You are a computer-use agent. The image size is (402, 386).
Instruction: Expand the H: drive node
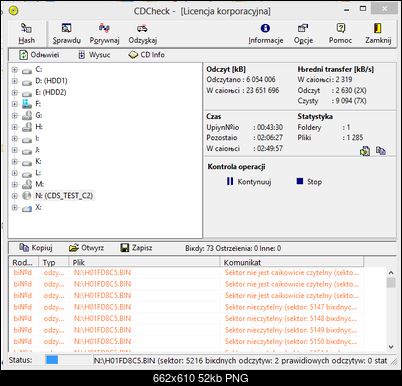(x=14, y=127)
